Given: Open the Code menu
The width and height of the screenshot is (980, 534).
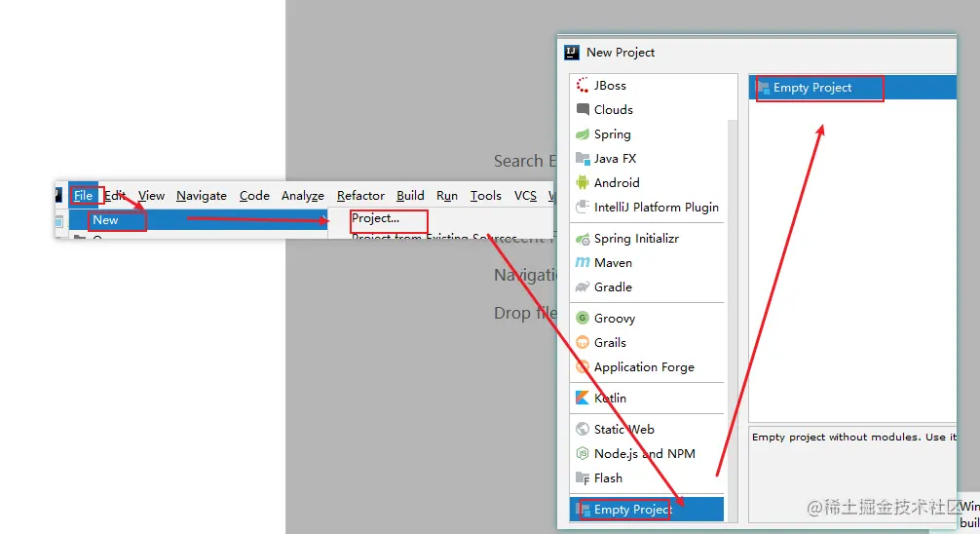Looking at the screenshot, I should (254, 196).
